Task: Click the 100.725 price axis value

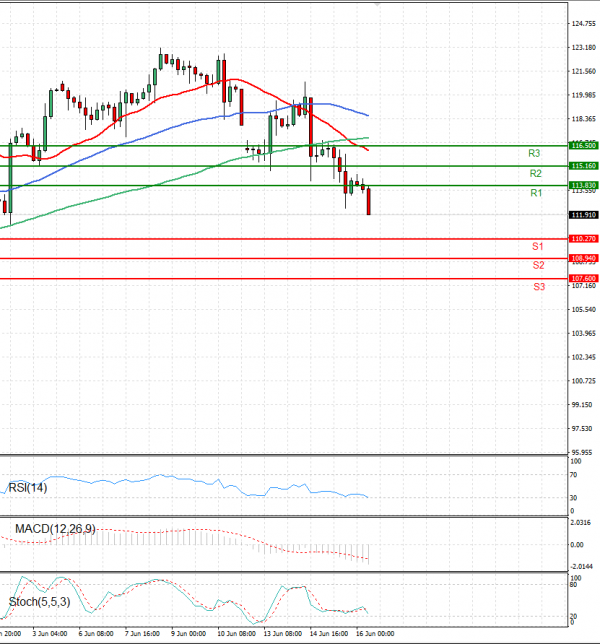Action: click(x=584, y=381)
